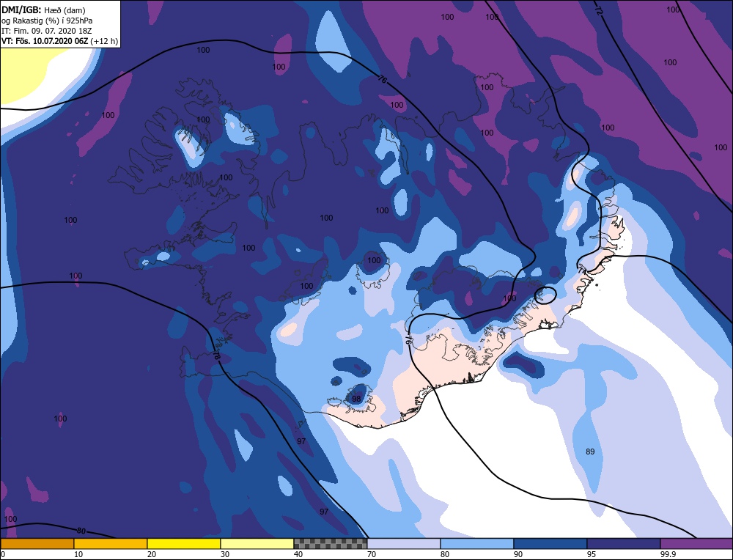
Task: Click the legend tick value '20'
Action: coord(152,554)
